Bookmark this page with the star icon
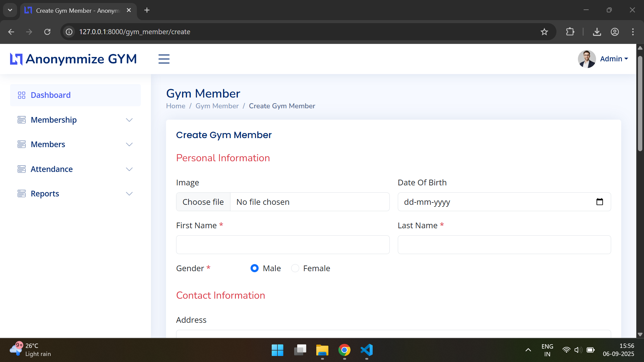 544,32
